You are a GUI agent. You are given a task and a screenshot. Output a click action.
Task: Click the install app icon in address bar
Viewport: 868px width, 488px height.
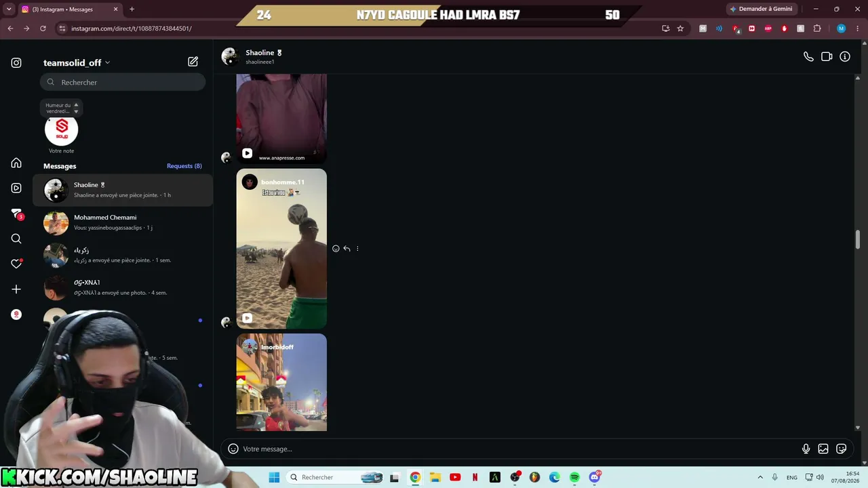point(665,28)
